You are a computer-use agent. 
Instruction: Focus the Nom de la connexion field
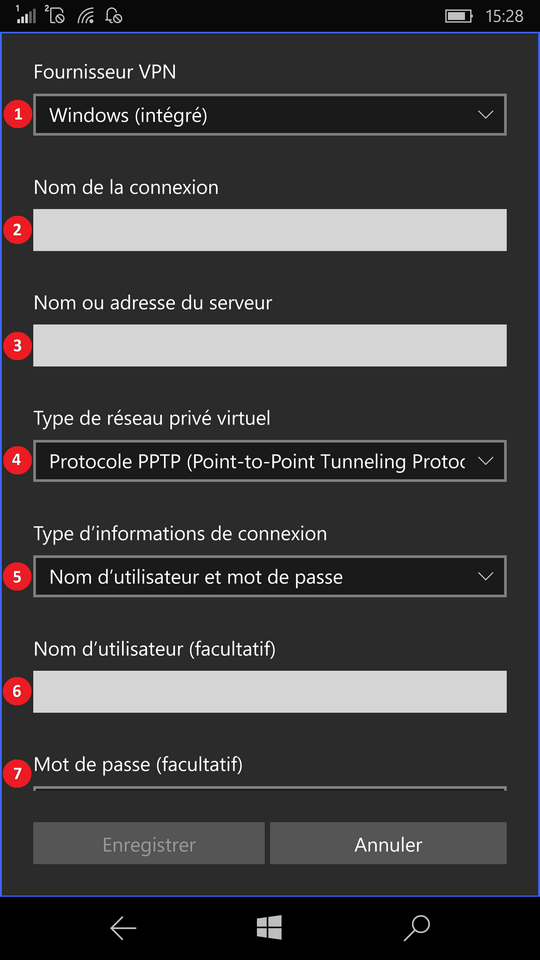click(270, 230)
